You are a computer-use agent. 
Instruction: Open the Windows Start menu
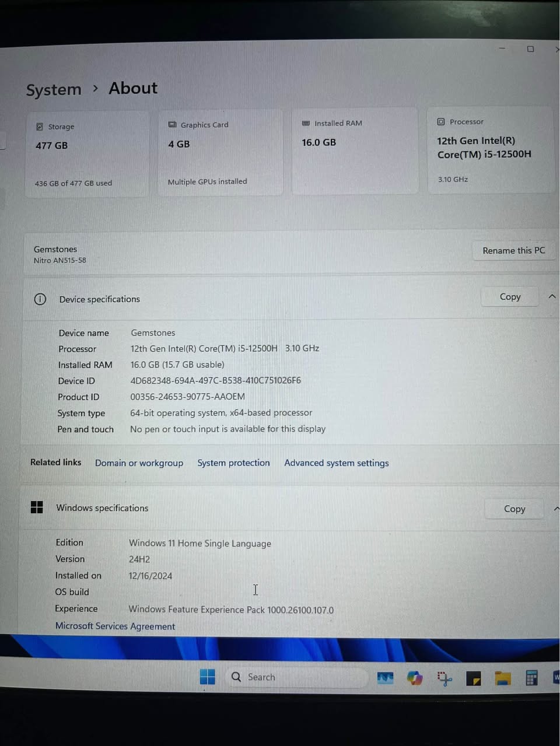pyautogui.click(x=207, y=677)
